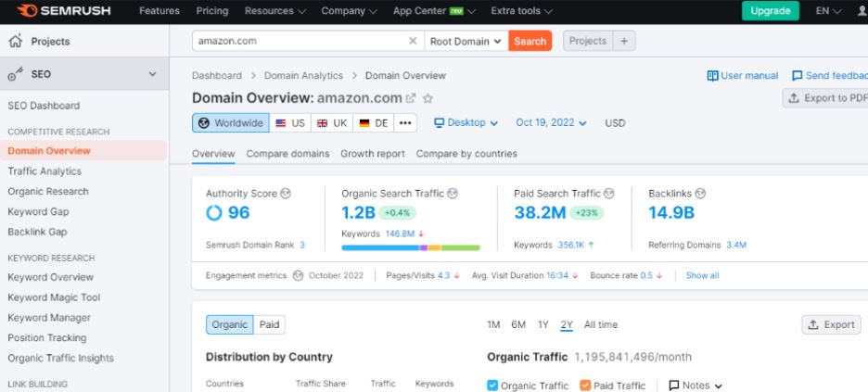
Task: Switch to Overview tab
Action: [x=213, y=154]
